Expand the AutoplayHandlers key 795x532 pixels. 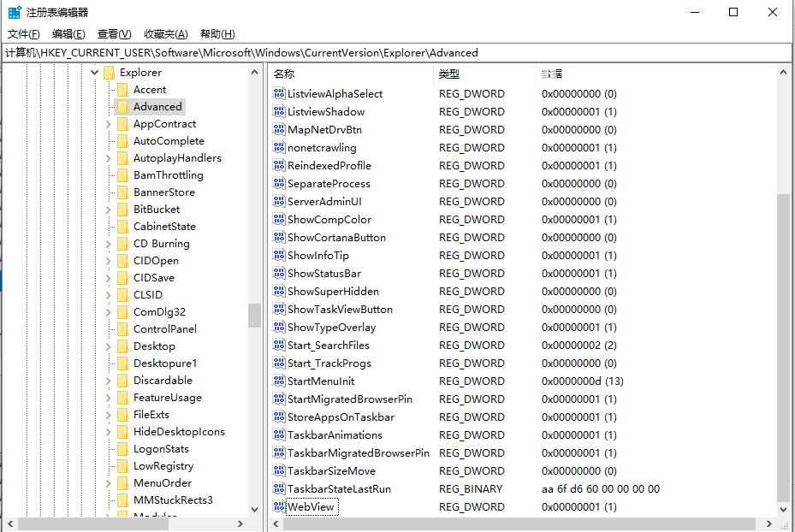108,158
